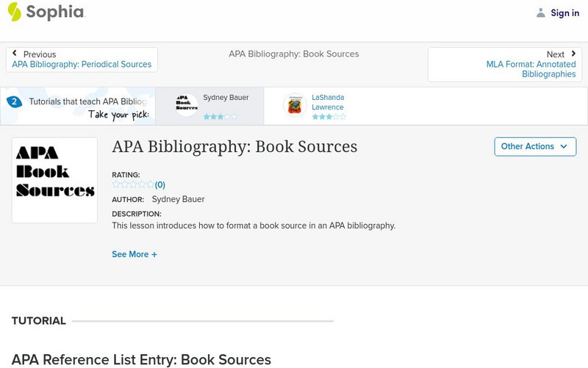Open the Other Actions dropdown
The image size is (588, 368).
pyautogui.click(x=534, y=146)
